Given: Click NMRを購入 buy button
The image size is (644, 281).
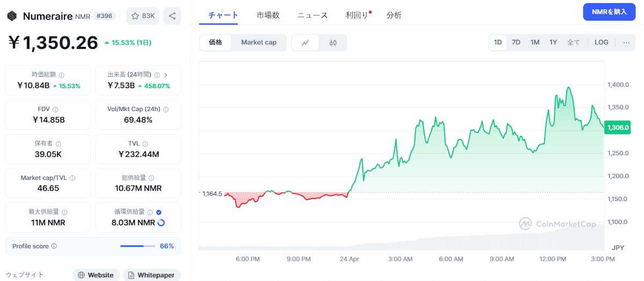Looking at the screenshot, I should tap(609, 12).
